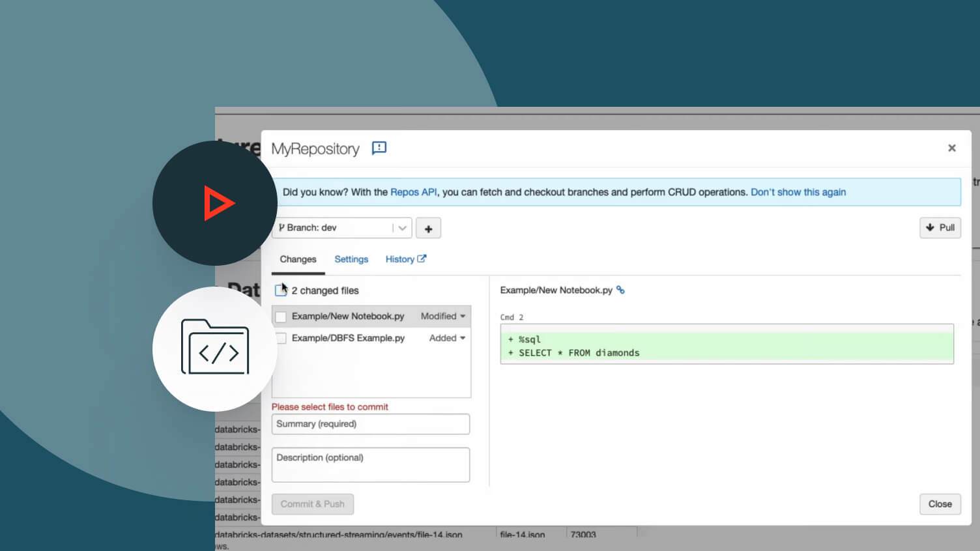
Task: Click the Pull button
Action: (940, 227)
